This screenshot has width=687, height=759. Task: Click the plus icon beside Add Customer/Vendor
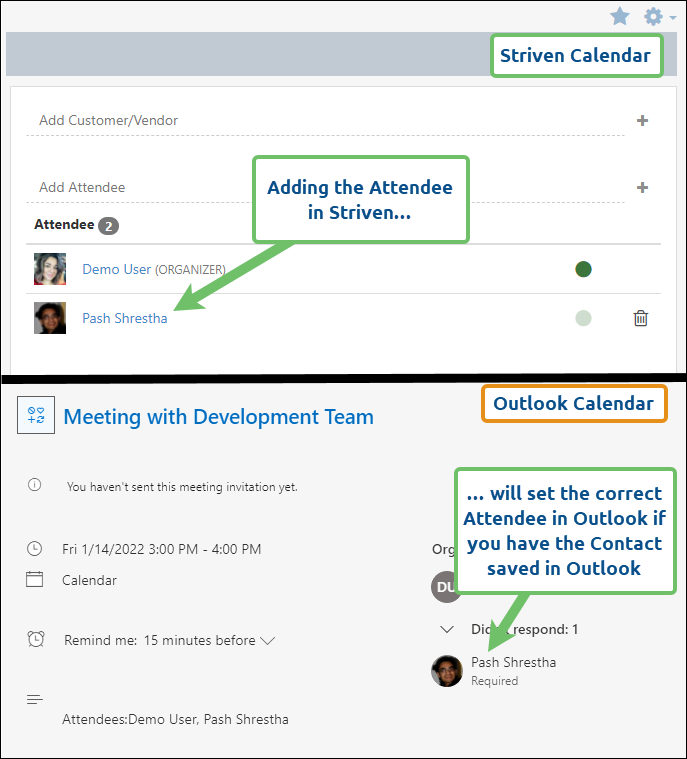pos(642,121)
